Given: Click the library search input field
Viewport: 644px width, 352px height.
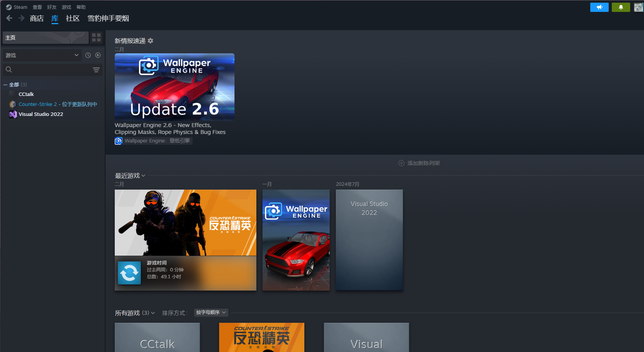Looking at the screenshot, I should pos(53,69).
